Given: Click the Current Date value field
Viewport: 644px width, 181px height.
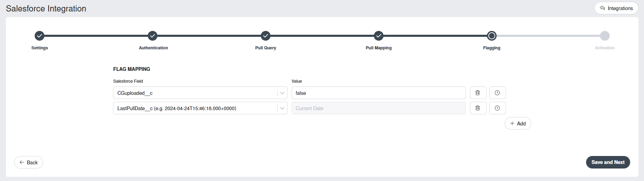Looking at the screenshot, I should [378, 108].
